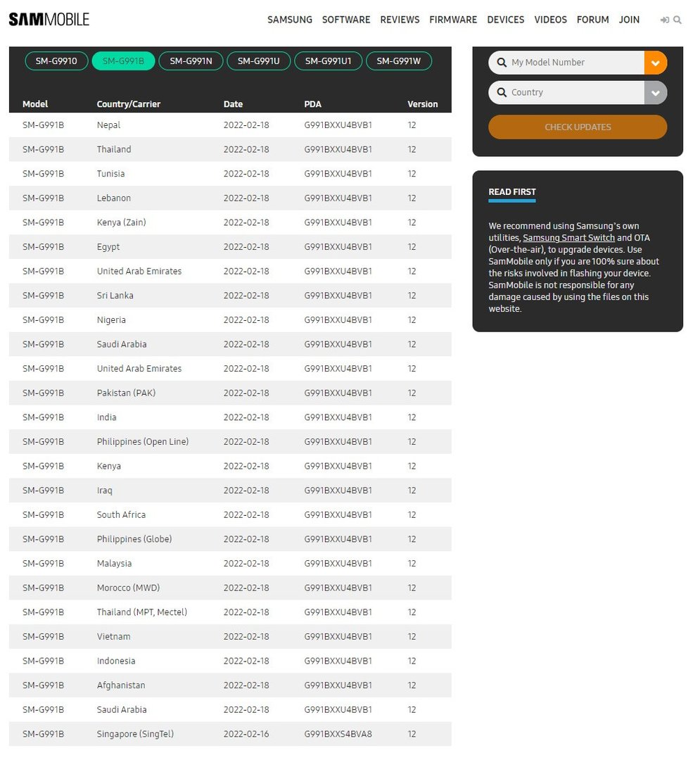This screenshot has width=700, height=760.
Task: Open the Sri Lanka firmware row
Action: click(230, 296)
